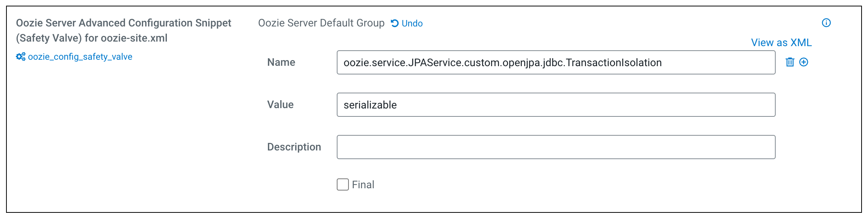Screen dimensions: 868x220
Task: Open the oozie_config_safety_valve link
Action: click(x=80, y=57)
